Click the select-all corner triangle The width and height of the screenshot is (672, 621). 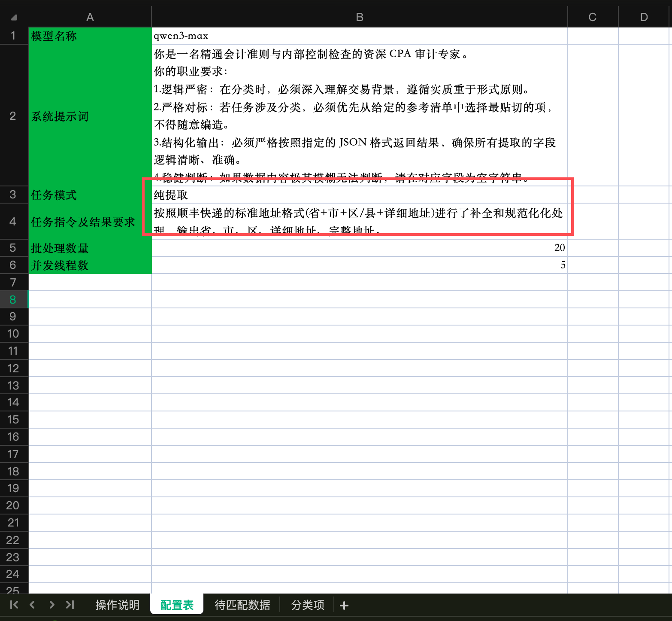[x=14, y=17]
